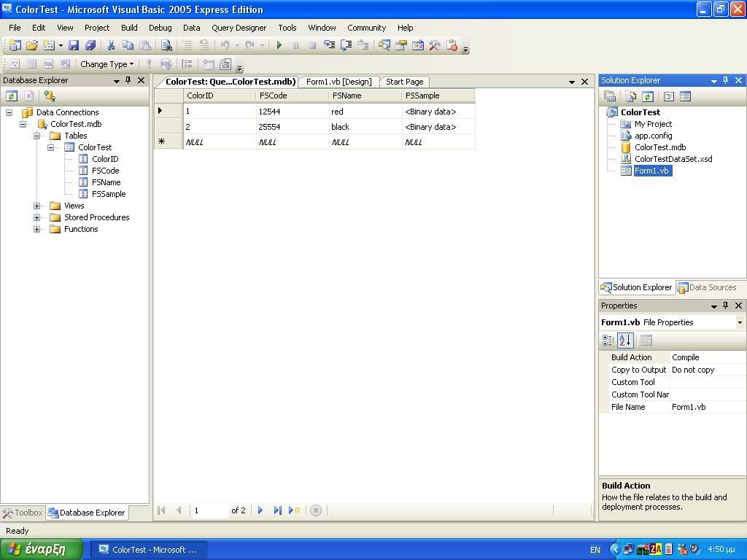Click the Find in Files toolbar icon
This screenshot has width=747, height=560.
click(166, 45)
